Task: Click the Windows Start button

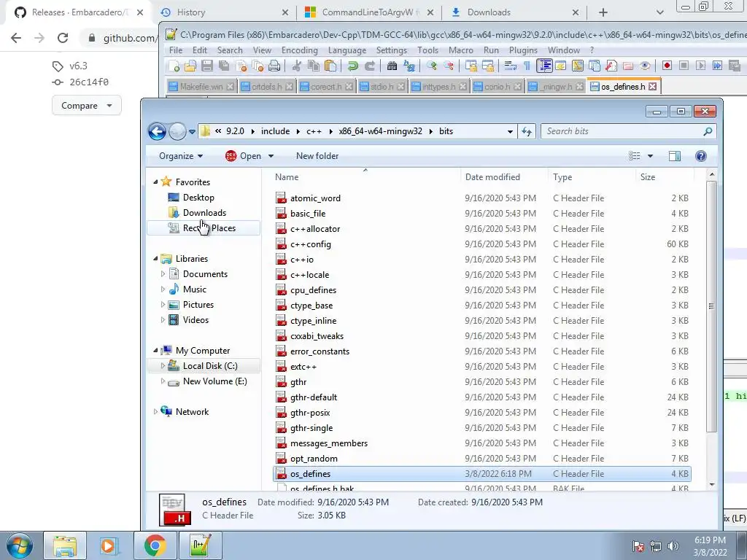Action: click(x=20, y=545)
